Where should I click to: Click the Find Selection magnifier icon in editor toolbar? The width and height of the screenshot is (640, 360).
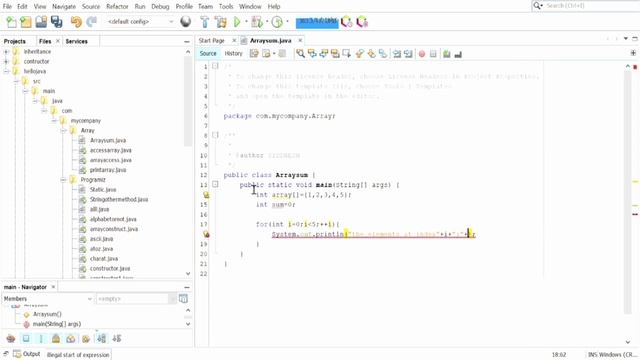tap(300, 53)
